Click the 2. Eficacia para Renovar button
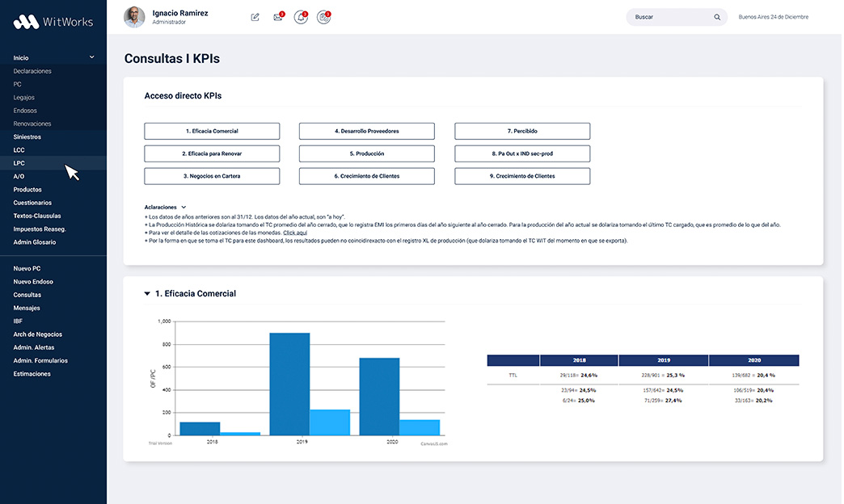The height and width of the screenshot is (504, 844). tap(212, 153)
